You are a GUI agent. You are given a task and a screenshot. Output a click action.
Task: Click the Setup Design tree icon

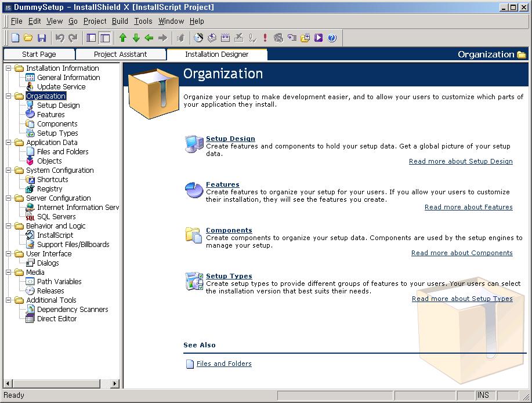tap(30, 106)
